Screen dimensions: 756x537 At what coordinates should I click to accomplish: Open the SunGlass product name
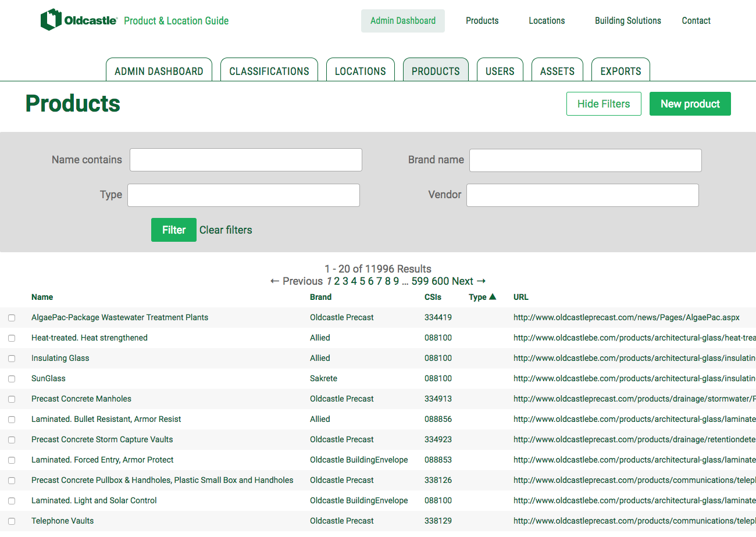point(48,378)
